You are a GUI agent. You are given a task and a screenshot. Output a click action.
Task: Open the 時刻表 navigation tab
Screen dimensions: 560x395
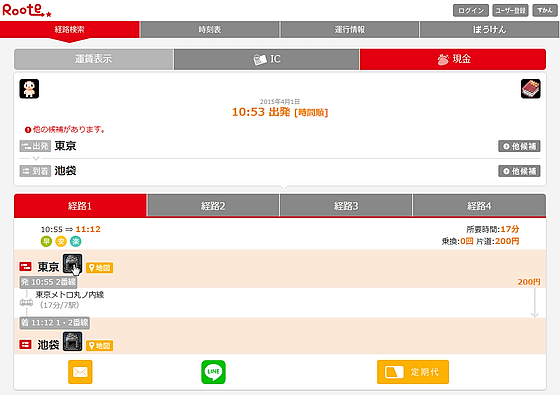[x=210, y=30]
